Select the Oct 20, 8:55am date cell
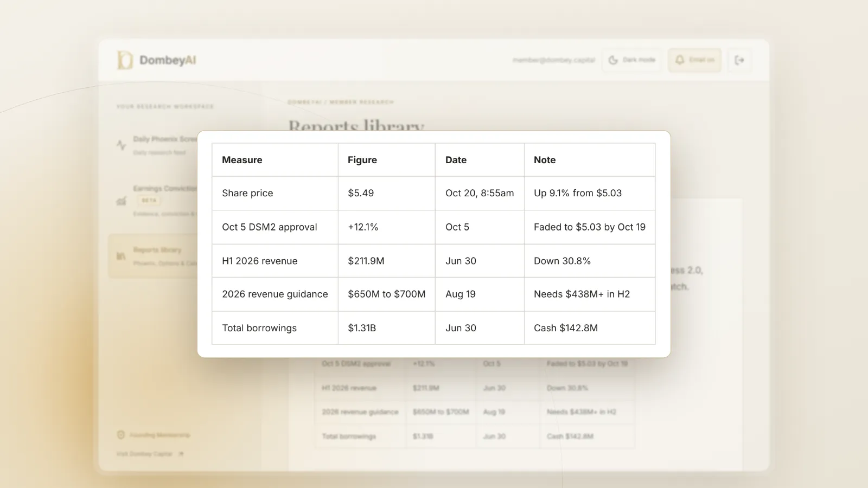Screen dimensions: 868x488 coord(480,193)
